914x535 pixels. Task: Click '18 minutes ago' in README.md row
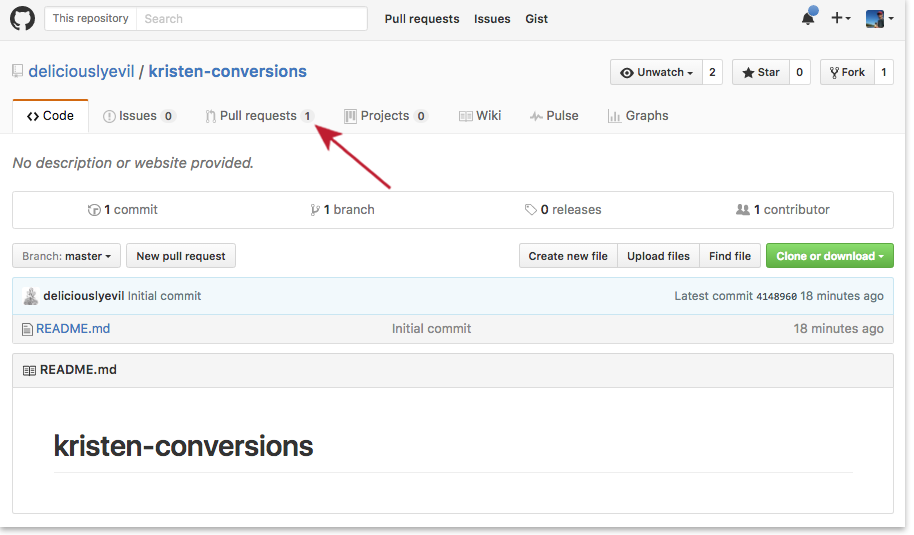click(x=838, y=329)
